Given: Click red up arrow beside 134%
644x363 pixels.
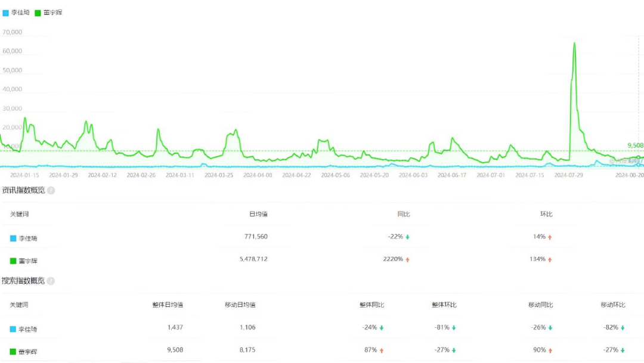Looking at the screenshot, I should (x=550, y=260).
